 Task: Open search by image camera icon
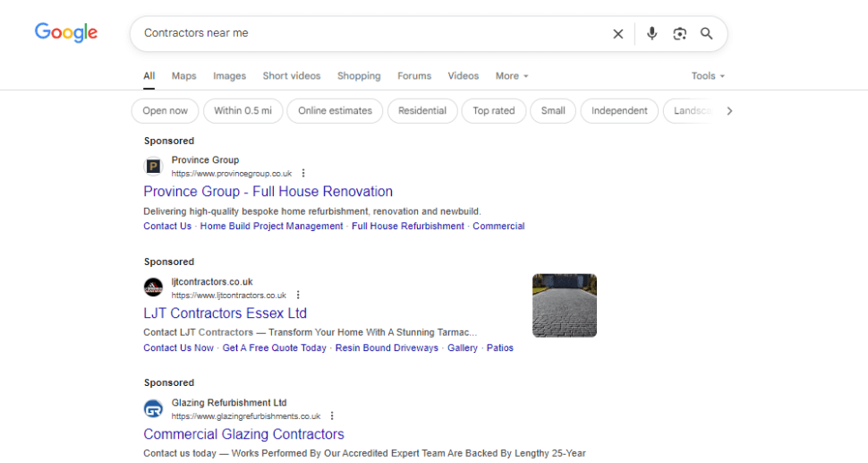point(679,34)
